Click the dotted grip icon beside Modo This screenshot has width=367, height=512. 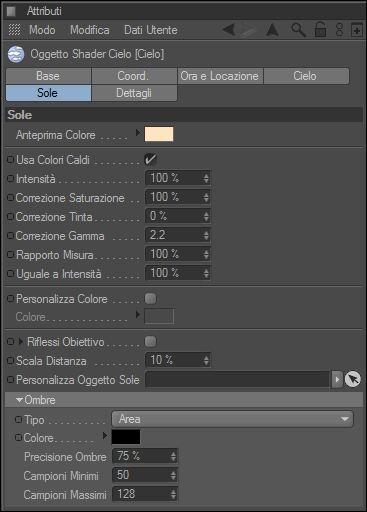[x=14, y=30]
